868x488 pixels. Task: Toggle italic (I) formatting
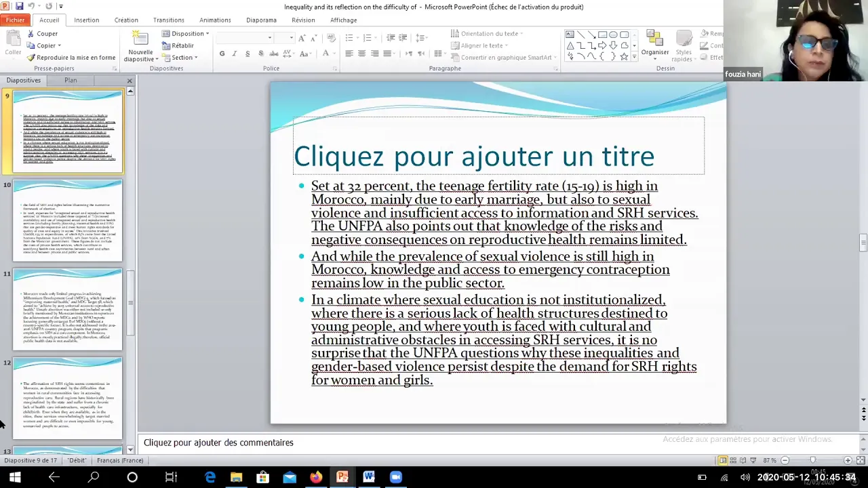click(235, 54)
